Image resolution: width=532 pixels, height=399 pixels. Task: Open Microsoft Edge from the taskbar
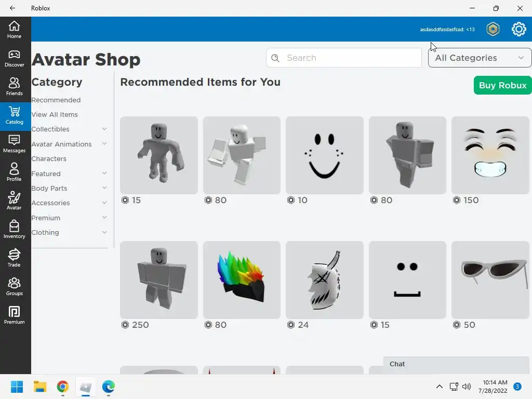[x=109, y=387]
